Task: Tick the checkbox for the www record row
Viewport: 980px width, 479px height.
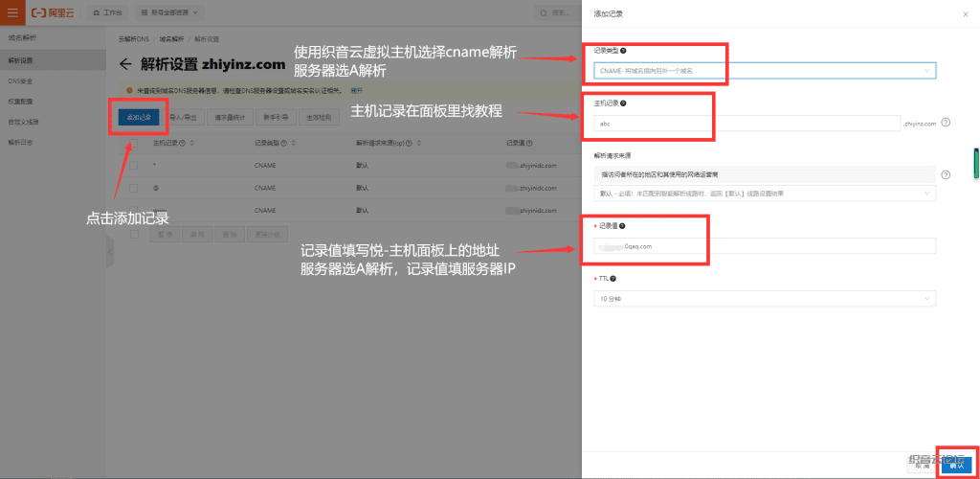Action: pos(134,211)
